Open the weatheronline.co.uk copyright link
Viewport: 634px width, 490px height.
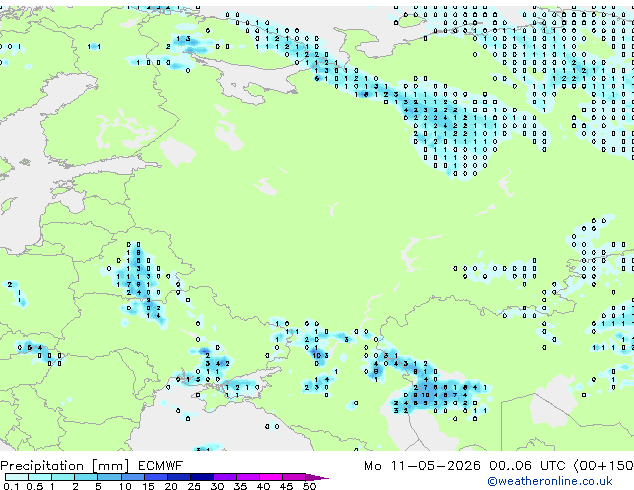[x=550, y=481]
